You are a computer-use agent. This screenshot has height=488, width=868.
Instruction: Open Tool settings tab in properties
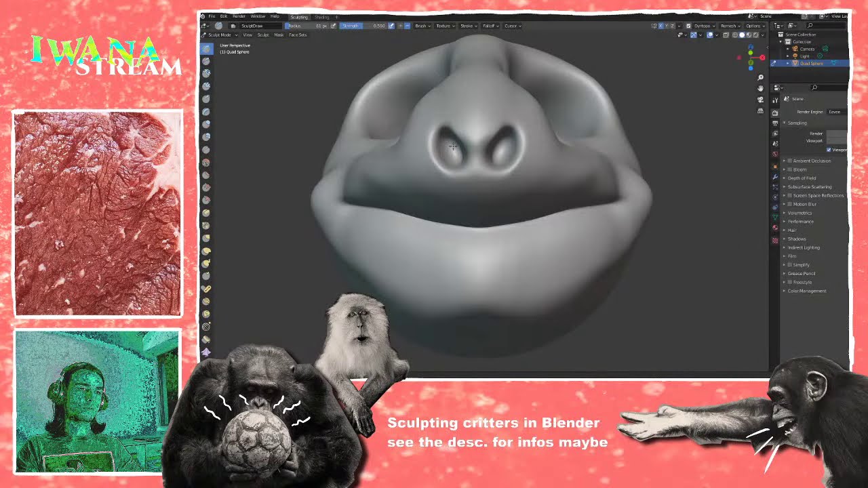coord(775,100)
